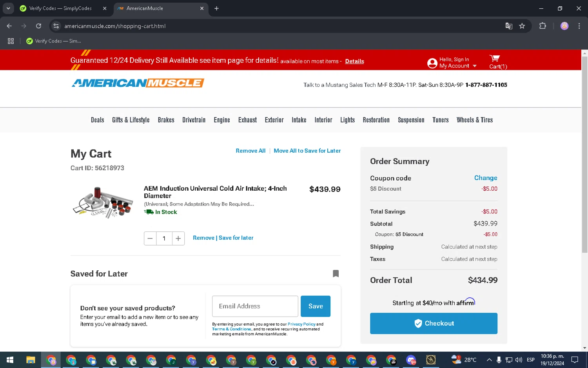Viewport: 588px width, 368px height.
Task: Open the bookmarks bar apps grid icon
Action: point(11,41)
